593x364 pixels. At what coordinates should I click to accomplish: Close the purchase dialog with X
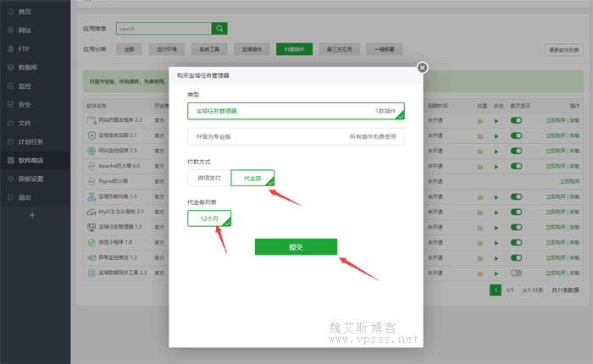click(x=422, y=68)
